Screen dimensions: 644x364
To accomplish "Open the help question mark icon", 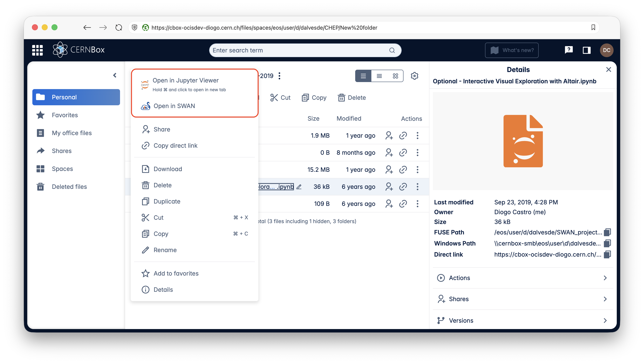I will (568, 50).
